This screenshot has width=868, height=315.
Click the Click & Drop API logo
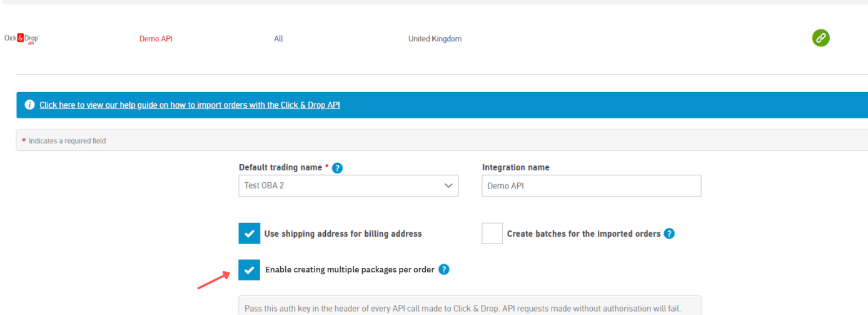22,39
